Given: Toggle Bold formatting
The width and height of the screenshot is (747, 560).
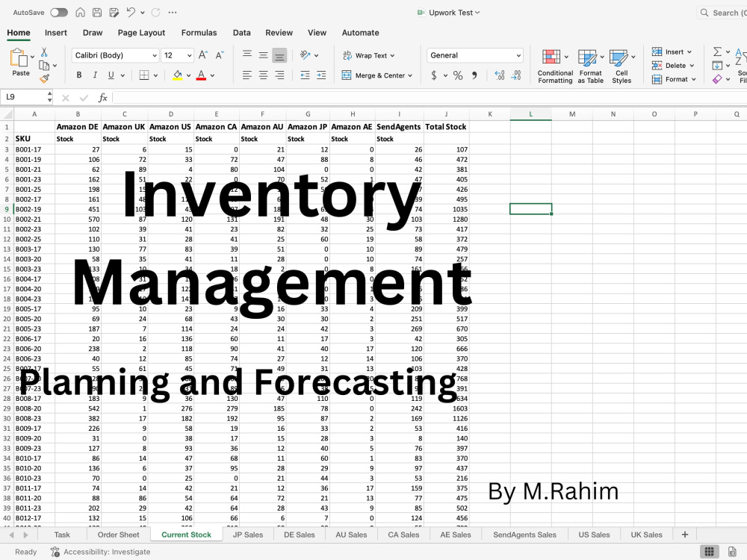Looking at the screenshot, I should [79, 75].
